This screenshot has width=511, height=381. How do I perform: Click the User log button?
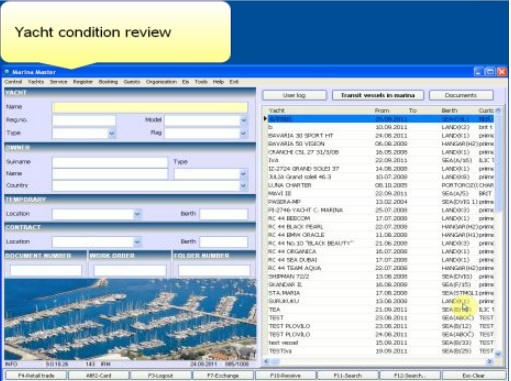coord(294,95)
